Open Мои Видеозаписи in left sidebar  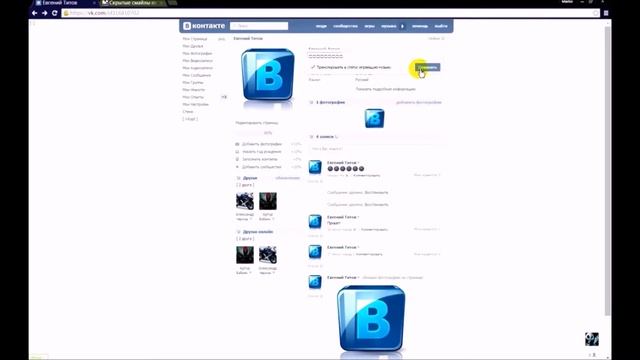tap(198, 61)
